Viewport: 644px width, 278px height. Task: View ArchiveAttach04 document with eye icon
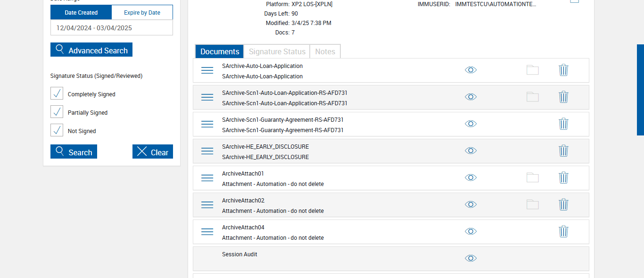(471, 231)
